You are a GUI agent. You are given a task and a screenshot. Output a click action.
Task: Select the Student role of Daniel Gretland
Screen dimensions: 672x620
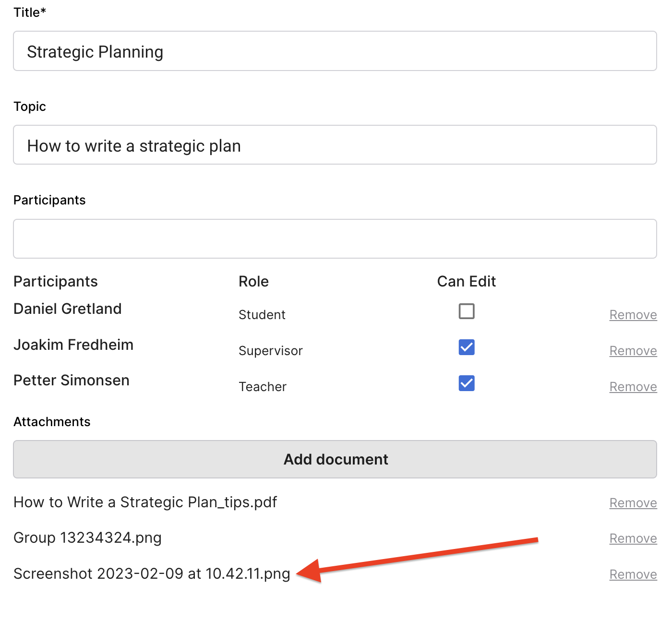(262, 315)
